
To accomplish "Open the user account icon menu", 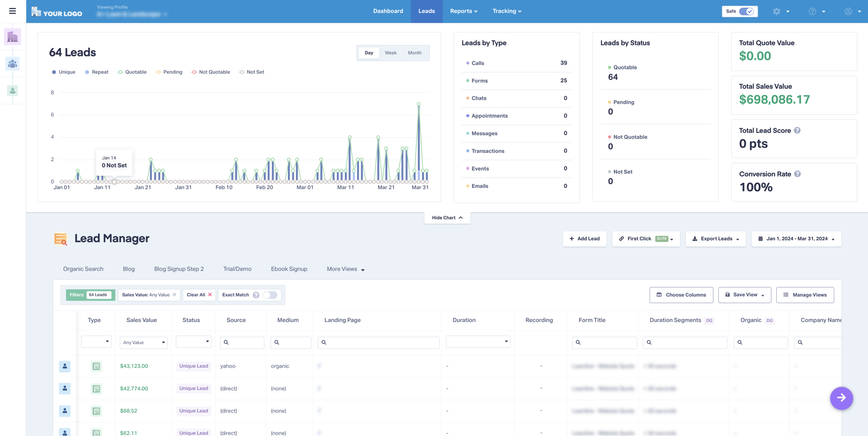I will point(848,11).
